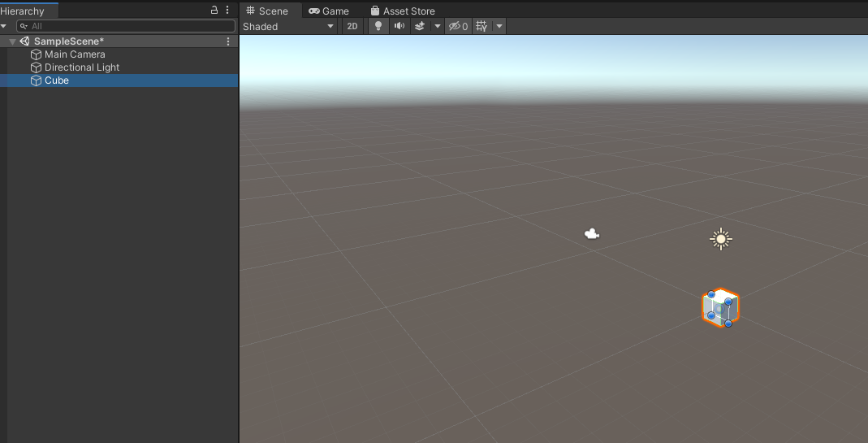This screenshot has height=443, width=868.
Task: Select the orange-outlined cube in Scene view
Action: click(x=720, y=308)
